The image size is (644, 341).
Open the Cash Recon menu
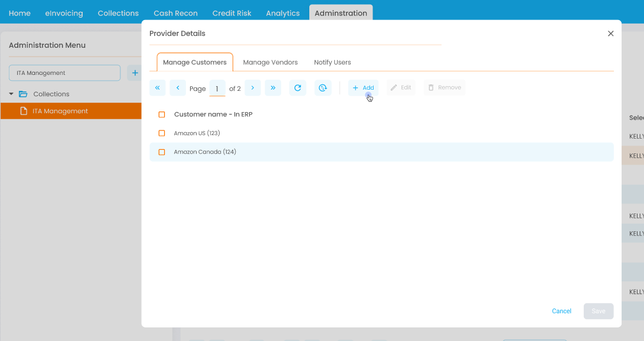[x=175, y=13]
